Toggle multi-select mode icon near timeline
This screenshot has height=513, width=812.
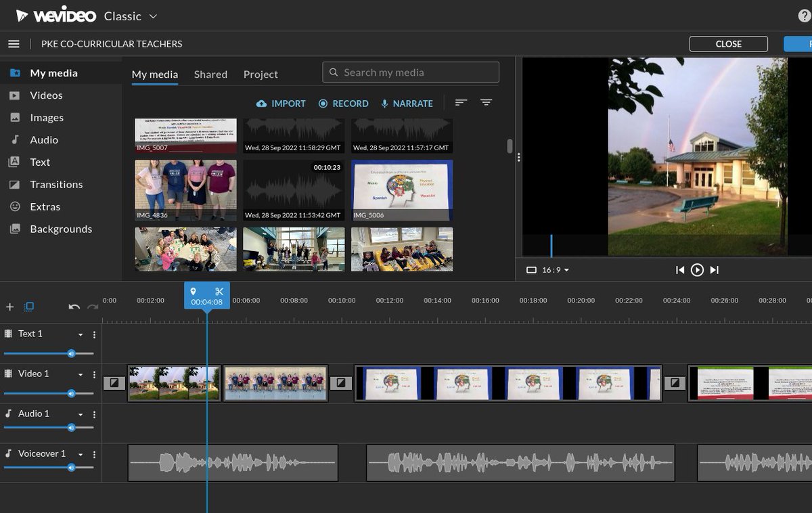[x=28, y=307]
